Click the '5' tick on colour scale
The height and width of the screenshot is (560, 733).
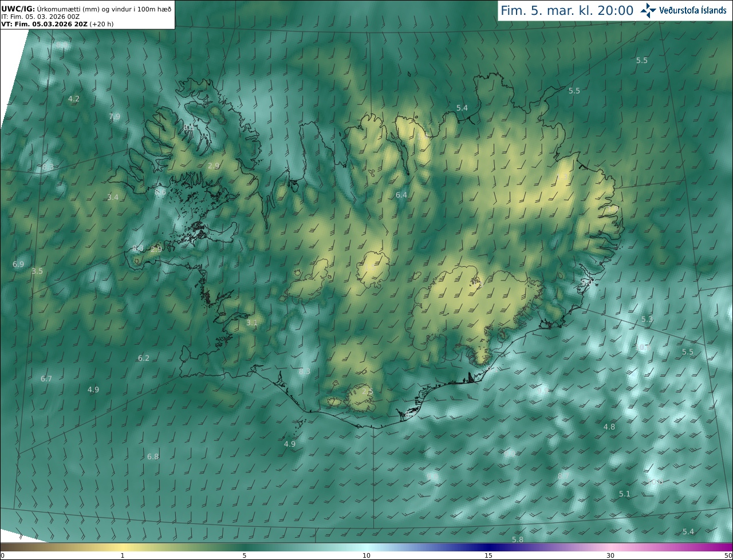coord(245,556)
